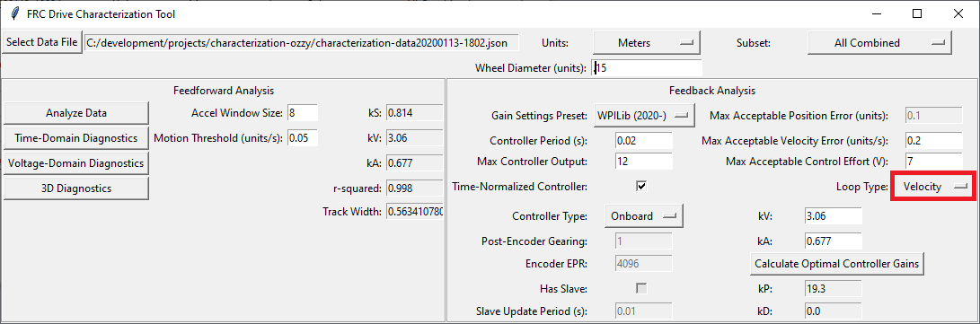The width and height of the screenshot is (980, 324).
Task: Click the Wheel Diameter input field
Action: pos(647,68)
